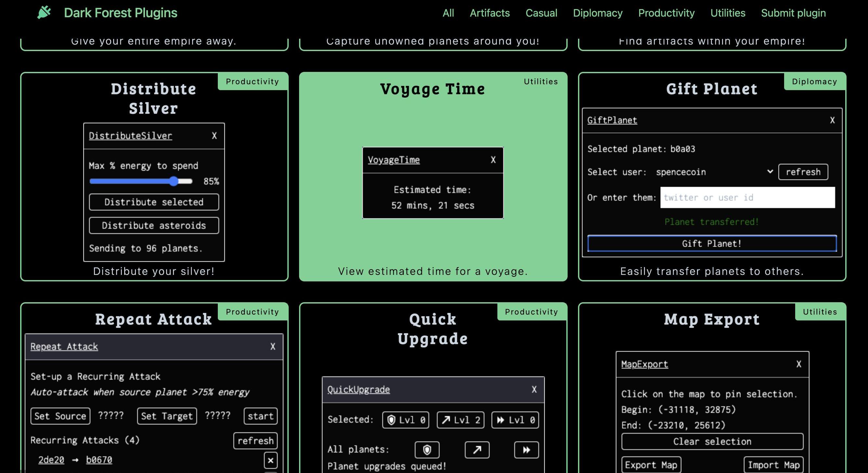Adjust the Max % energy to spend slider
The width and height of the screenshot is (868, 473).
(x=174, y=182)
